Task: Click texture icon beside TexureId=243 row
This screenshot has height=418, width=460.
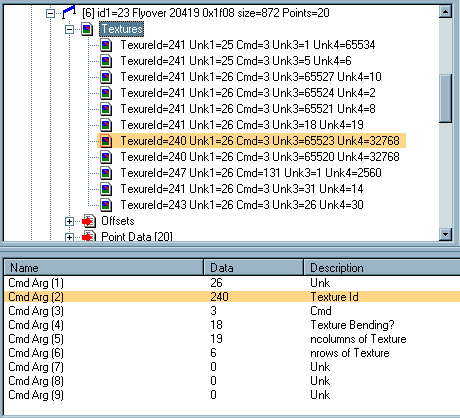Action: pyautogui.click(x=106, y=205)
